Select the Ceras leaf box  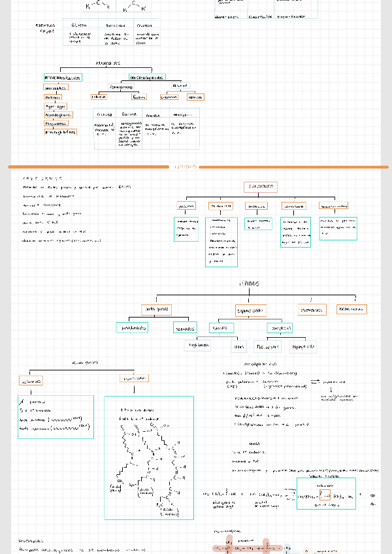[239, 347]
